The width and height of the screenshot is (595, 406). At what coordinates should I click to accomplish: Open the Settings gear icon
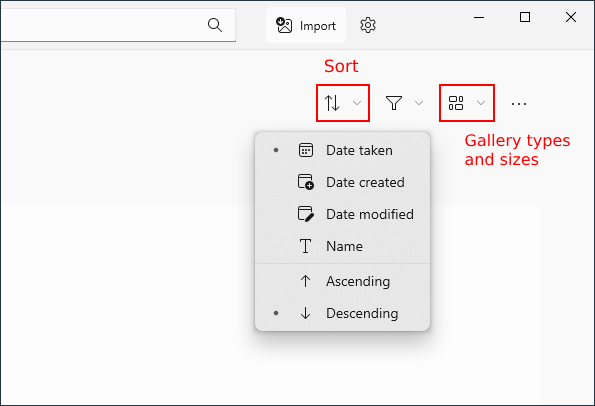[368, 25]
